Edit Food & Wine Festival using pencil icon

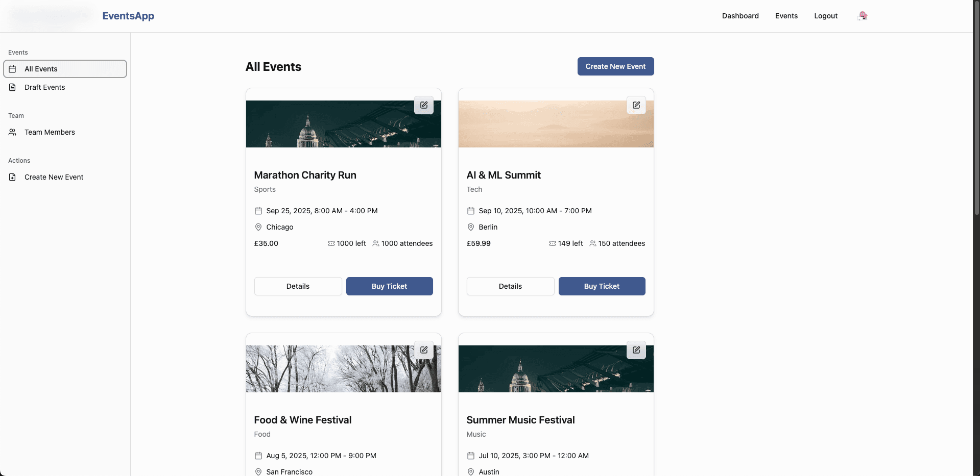(x=424, y=350)
